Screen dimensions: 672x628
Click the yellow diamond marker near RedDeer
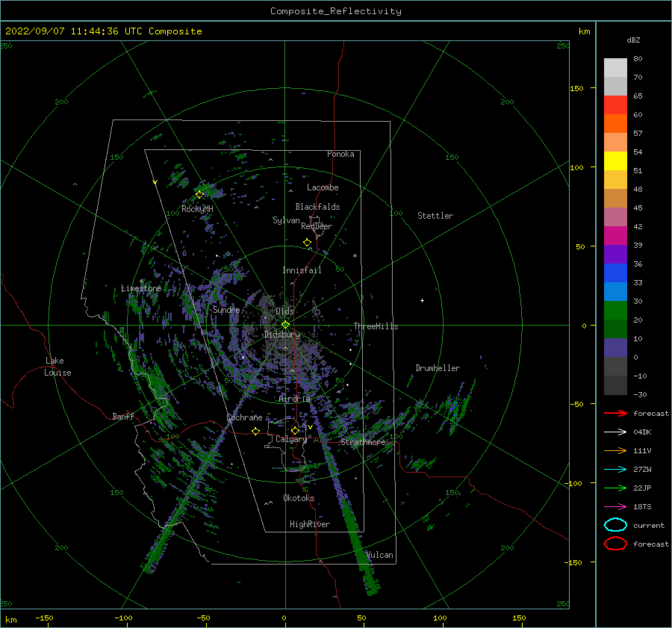pyautogui.click(x=307, y=243)
